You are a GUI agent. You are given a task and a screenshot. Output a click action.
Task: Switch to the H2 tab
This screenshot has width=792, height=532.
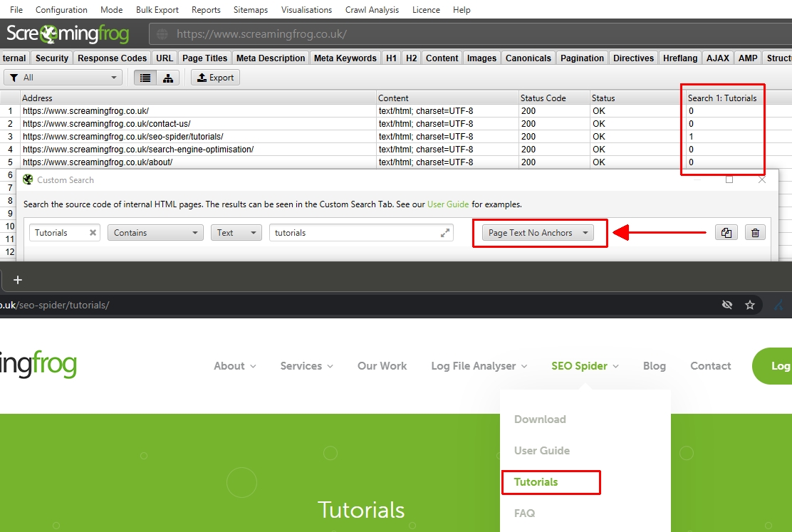click(412, 58)
